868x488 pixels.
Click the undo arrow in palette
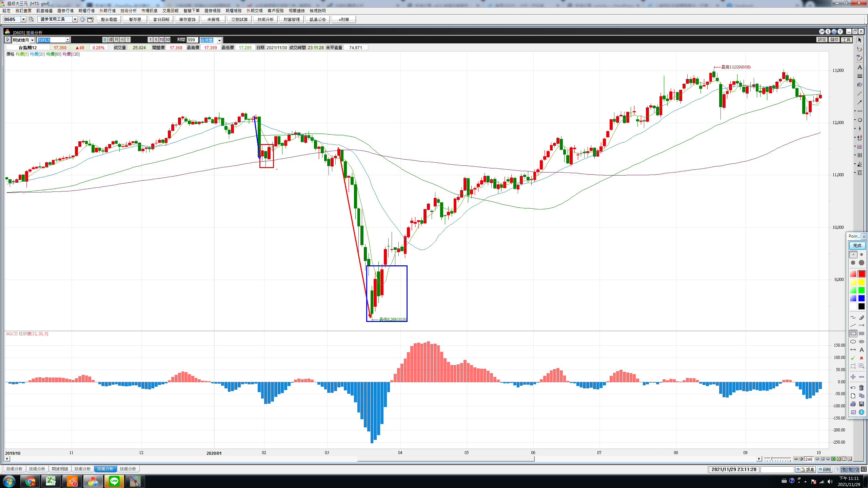pyautogui.click(x=853, y=388)
